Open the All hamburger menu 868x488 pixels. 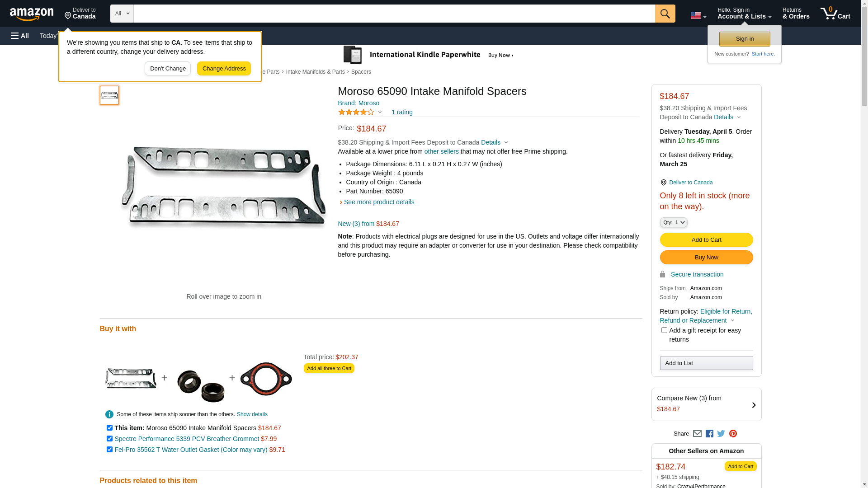point(20,36)
